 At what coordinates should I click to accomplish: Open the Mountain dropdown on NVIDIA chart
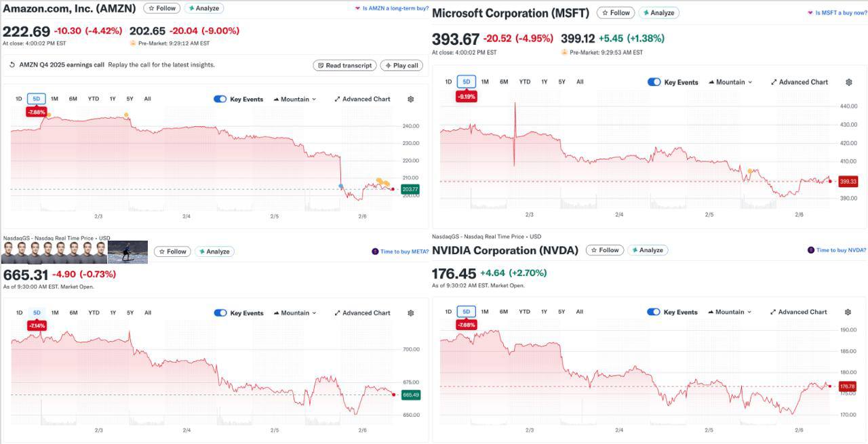[x=730, y=312]
